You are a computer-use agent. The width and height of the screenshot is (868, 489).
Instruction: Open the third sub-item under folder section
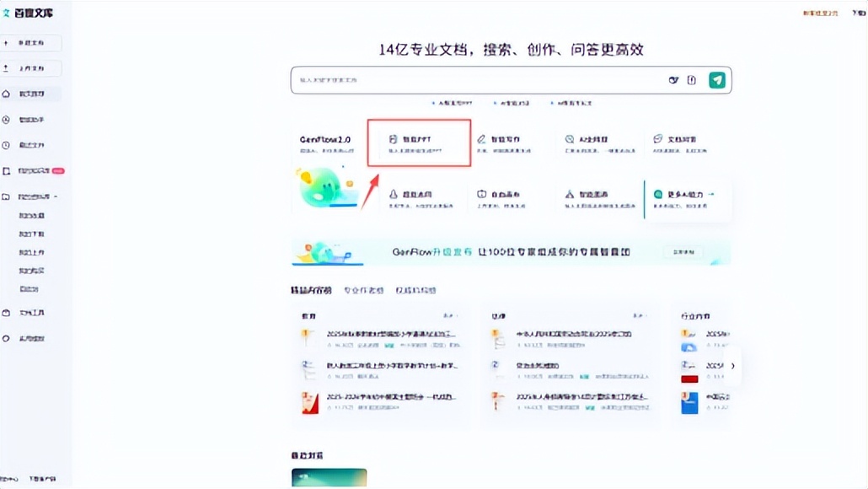[x=31, y=252]
